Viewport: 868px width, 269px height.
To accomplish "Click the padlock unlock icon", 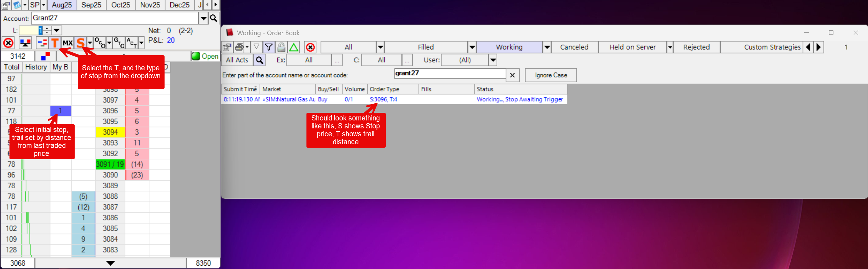I will pyautogui.click(x=281, y=47).
